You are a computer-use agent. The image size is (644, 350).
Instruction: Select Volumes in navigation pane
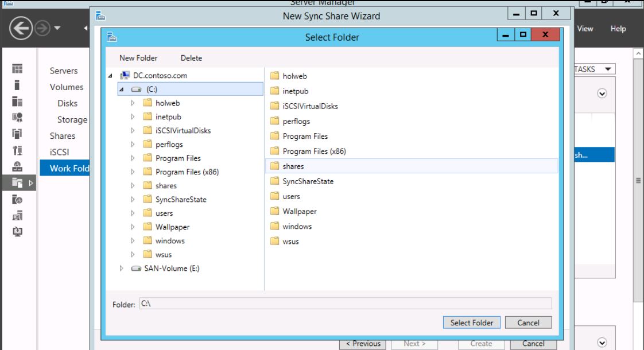click(67, 87)
